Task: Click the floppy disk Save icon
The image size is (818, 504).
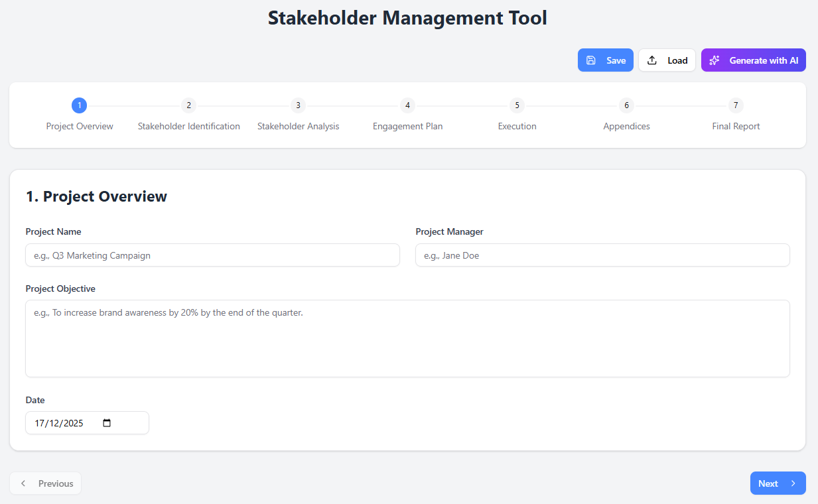Action: tap(591, 60)
